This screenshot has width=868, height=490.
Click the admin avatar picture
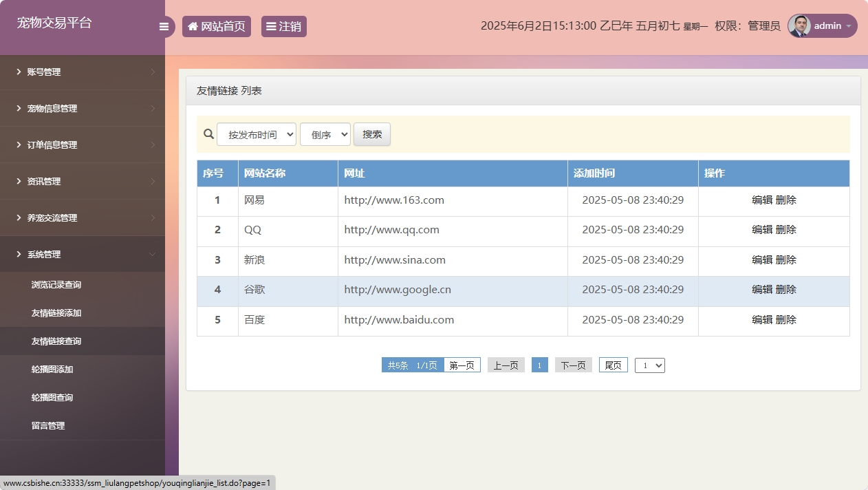coord(799,26)
